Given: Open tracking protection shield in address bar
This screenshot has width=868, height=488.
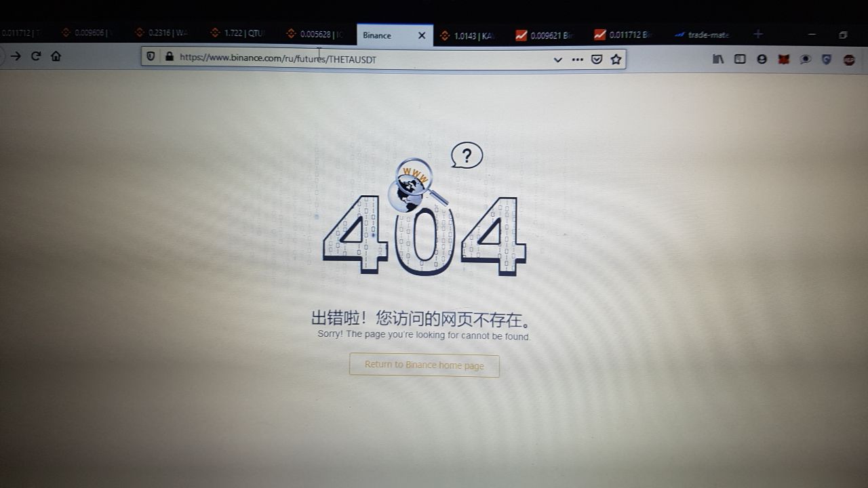Looking at the screenshot, I should point(151,58).
